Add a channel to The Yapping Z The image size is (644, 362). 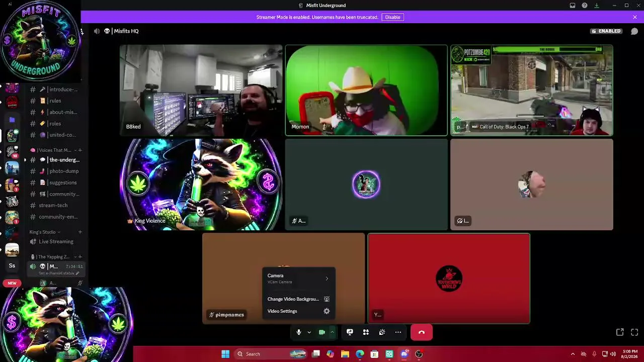click(x=80, y=257)
